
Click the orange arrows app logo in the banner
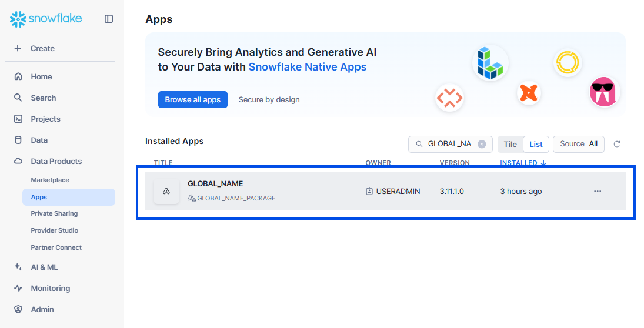click(450, 98)
